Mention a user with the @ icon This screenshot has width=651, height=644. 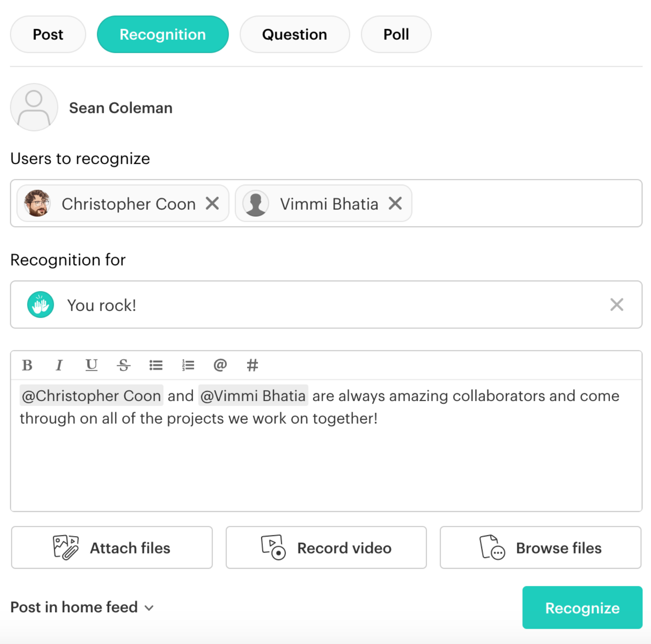coord(220,365)
